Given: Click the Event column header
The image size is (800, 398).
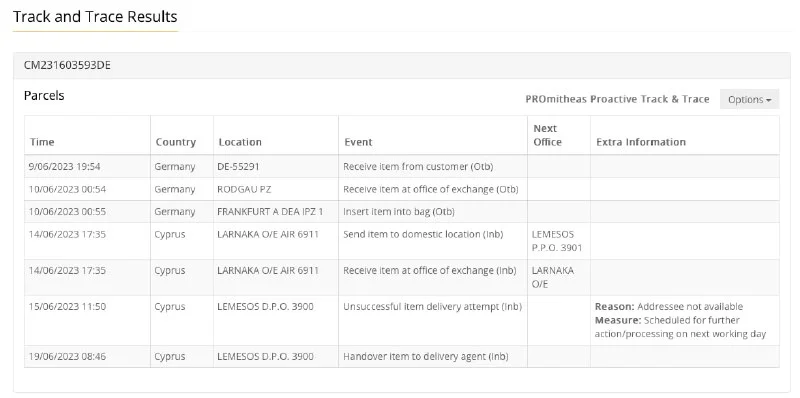Looking at the screenshot, I should coord(358,142).
